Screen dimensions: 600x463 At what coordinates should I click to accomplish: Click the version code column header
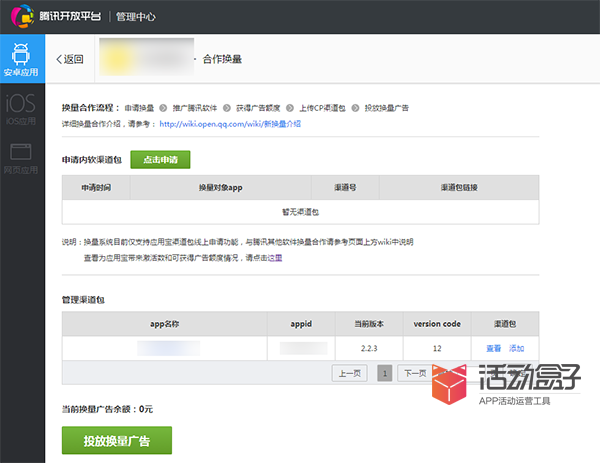(x=437, y=323)
